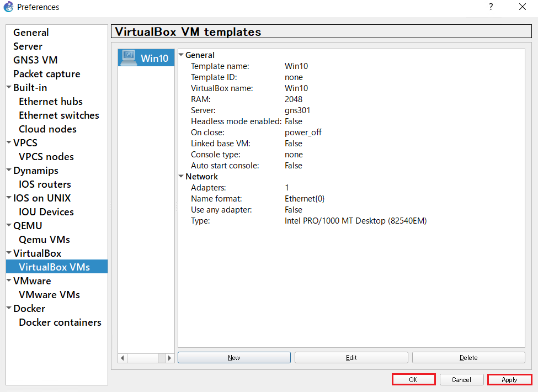The height and width of the screenshot is (392, 538).
Task: Select IOU Devices in sidebar
Action: [46, 212]
